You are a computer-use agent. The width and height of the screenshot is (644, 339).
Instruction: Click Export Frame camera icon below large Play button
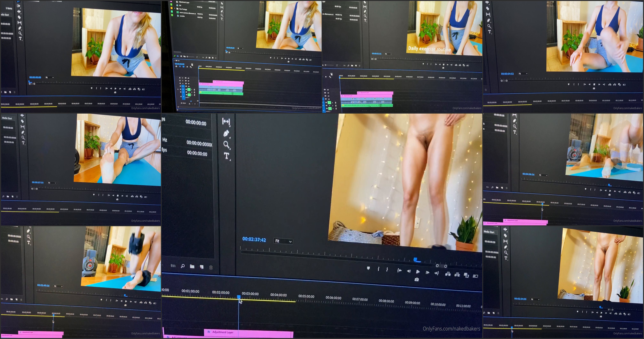pyautogui.click(x=416, y=280)
